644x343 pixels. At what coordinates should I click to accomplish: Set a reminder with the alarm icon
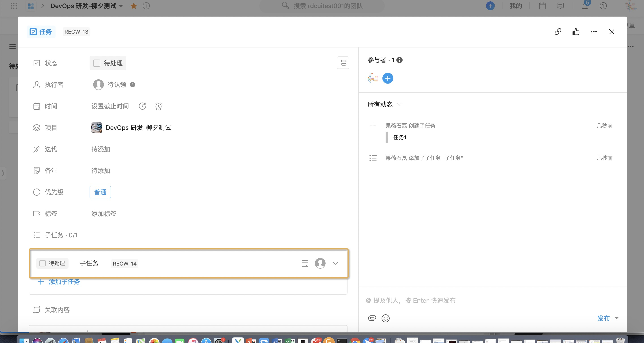[159, 106]
